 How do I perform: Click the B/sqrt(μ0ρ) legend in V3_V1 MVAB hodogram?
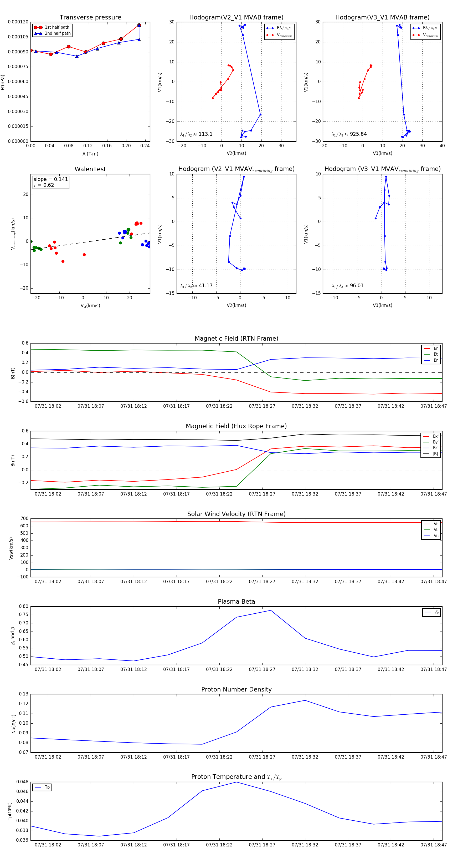pos(425,28)
